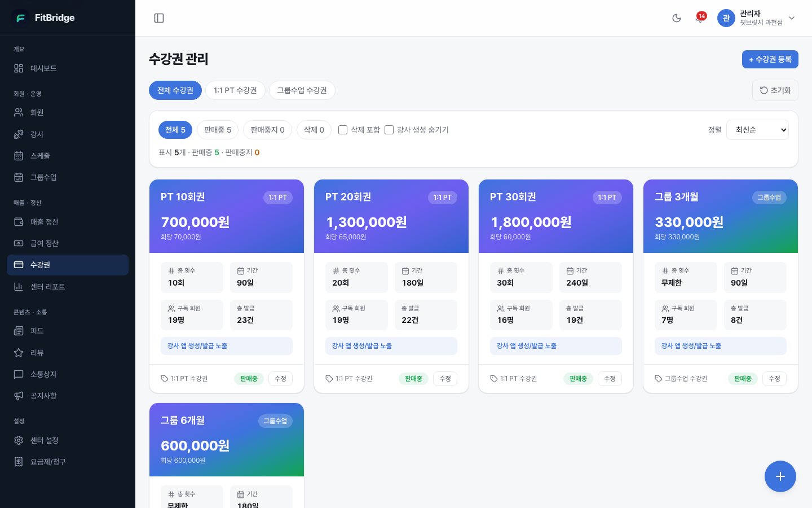
Task: Open 요금제/청구 billing page
Action: tap(68, 462)
